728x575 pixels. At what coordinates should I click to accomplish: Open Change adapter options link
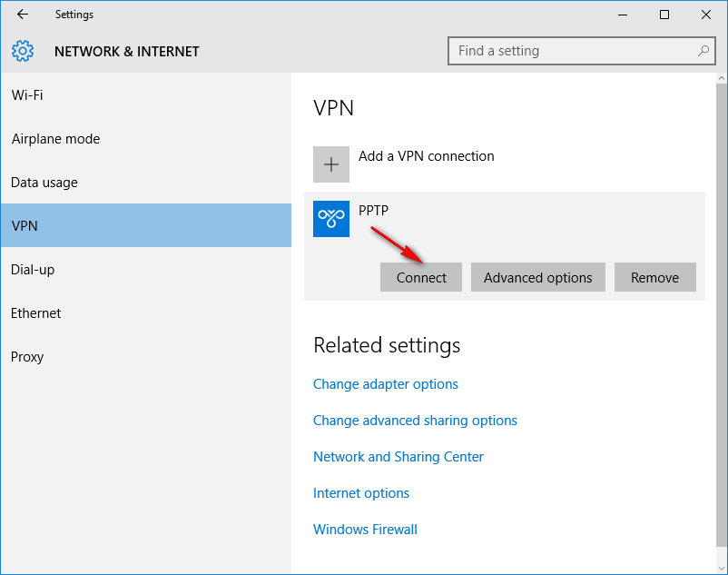coord(386,384)
